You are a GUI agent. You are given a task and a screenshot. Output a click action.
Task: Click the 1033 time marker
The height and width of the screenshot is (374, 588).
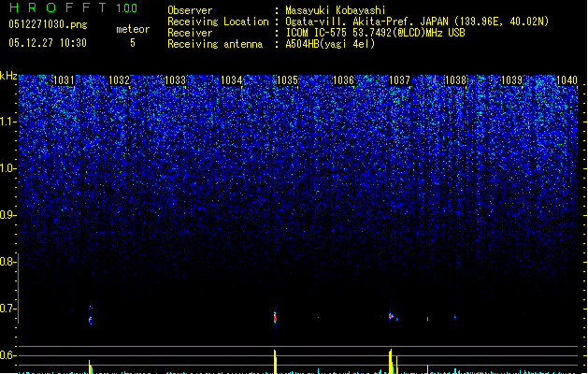(175, 80)
